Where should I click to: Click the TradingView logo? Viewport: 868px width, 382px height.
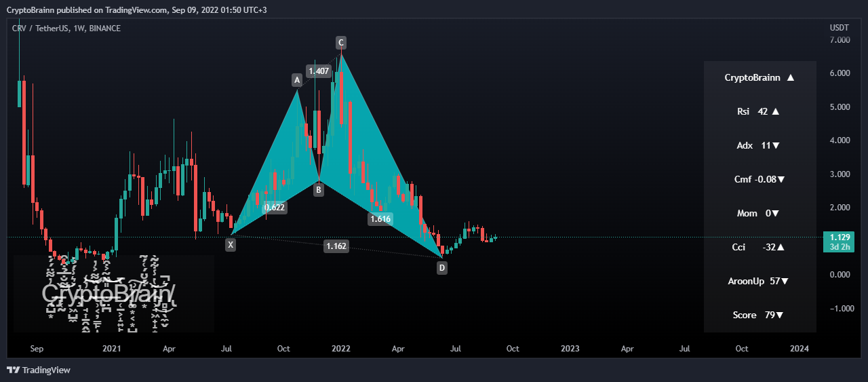click(x=38, y=370)
